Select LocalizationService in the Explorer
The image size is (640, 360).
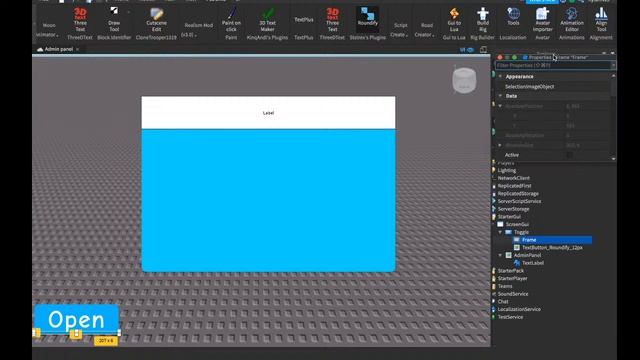pos(519,310)
